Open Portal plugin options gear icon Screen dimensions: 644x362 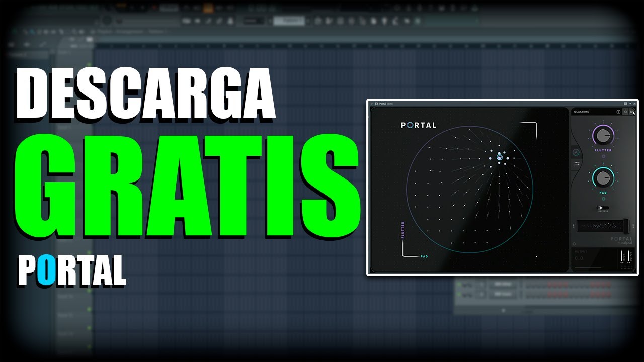click(376, 104)
